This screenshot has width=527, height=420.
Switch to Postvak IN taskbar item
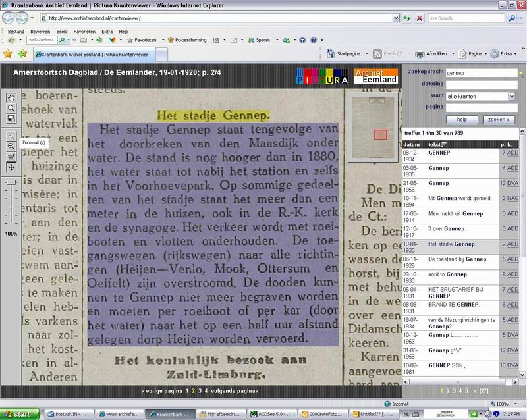coord(69,414)
